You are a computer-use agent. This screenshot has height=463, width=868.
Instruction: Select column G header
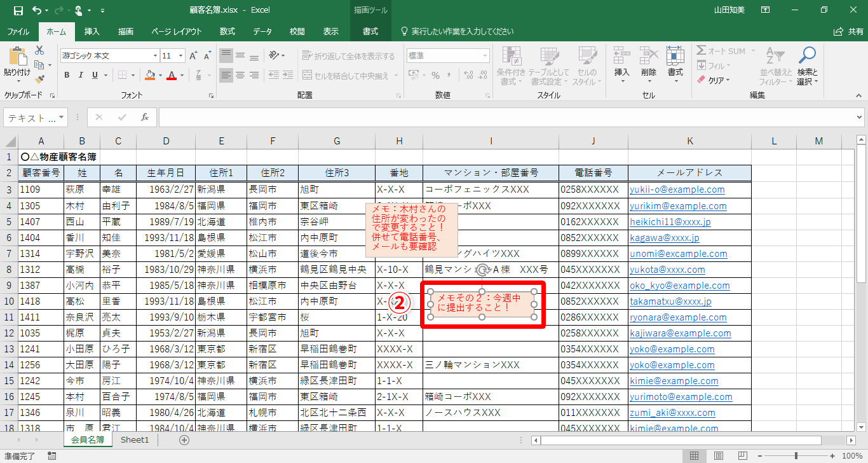[337, 141]
